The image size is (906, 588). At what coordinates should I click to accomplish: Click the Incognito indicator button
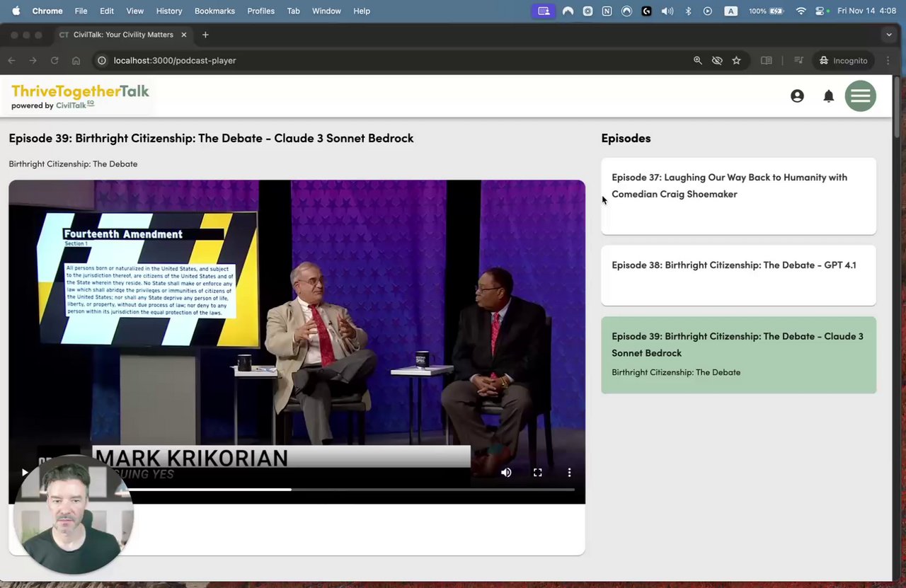[843, 61]
